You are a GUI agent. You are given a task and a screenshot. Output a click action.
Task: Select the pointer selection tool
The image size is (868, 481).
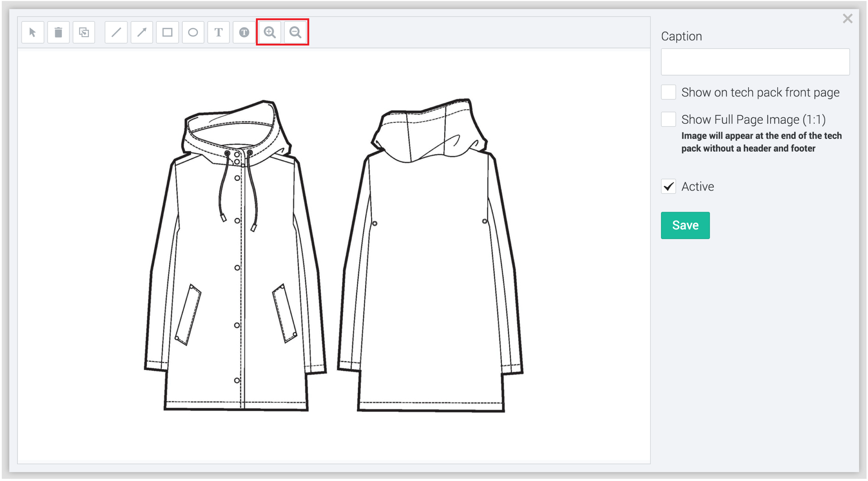33,32
